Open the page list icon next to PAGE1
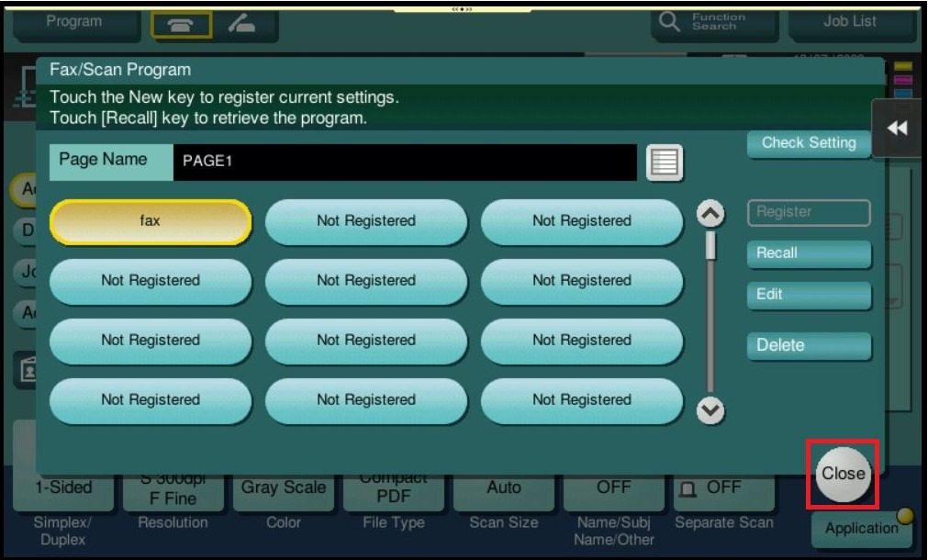 [x=664, y=162]
